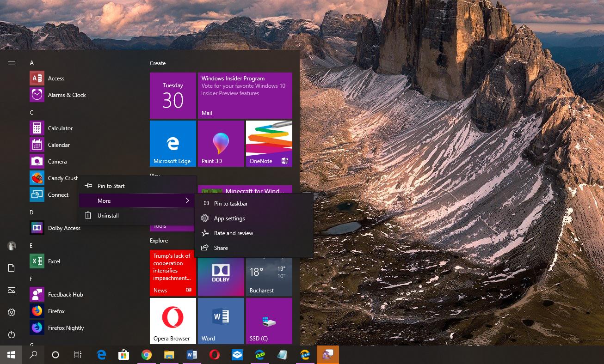Select Pin to taskbar
Image resolution: width=604 pixels, height=364 pixels.
click(254, 204)
